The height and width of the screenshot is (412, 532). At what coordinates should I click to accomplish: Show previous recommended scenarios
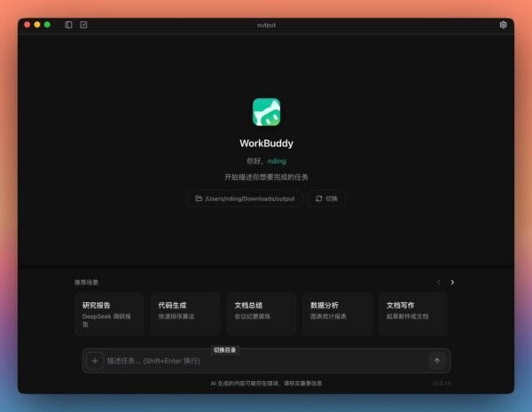(438, 282)
